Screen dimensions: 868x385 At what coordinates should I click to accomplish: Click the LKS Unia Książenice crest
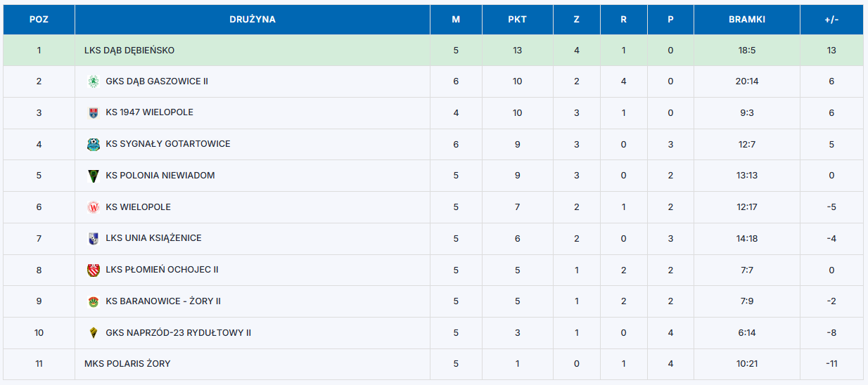(x=93, y=238)
